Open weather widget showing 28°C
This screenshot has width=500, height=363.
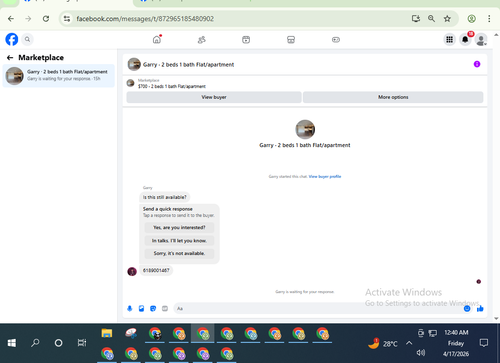point(383,343)
